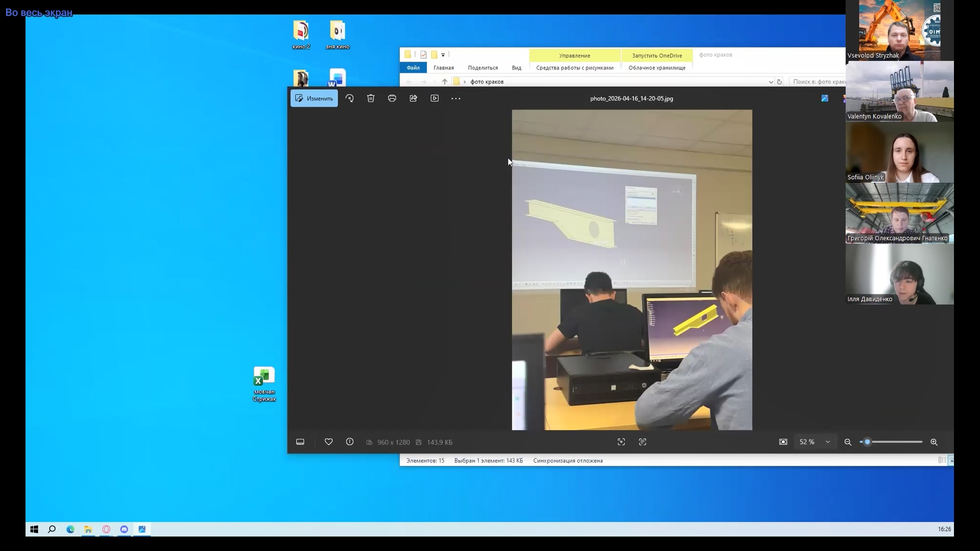Delete the photo using trash icon
This screenshot has width=980, height=551.
(x=371, y=98)
